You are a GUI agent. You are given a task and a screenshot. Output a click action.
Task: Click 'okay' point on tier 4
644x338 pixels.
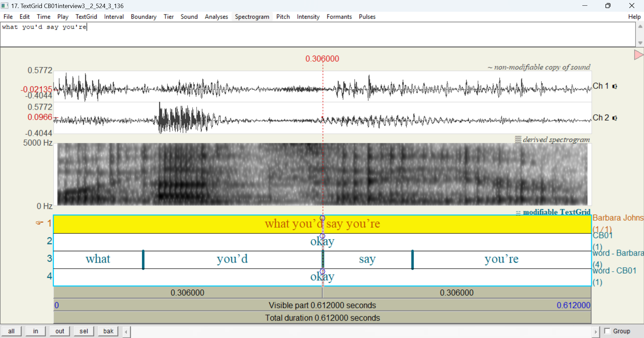(322, 277)
